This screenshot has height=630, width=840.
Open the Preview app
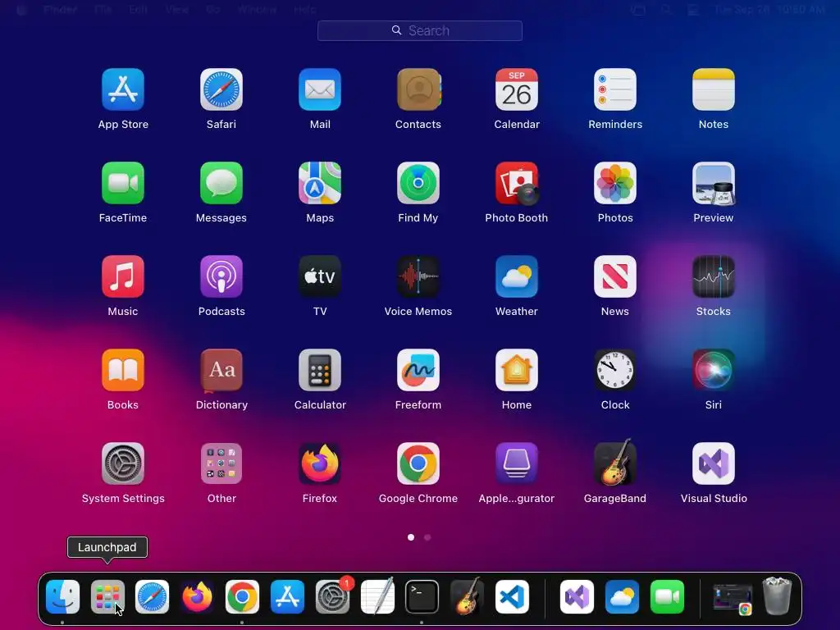[714, 183]
